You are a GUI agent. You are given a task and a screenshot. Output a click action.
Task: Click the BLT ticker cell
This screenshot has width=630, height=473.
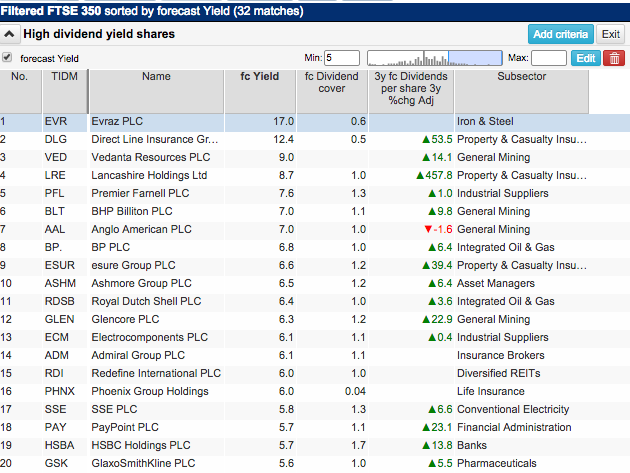(x=55, y=211)
